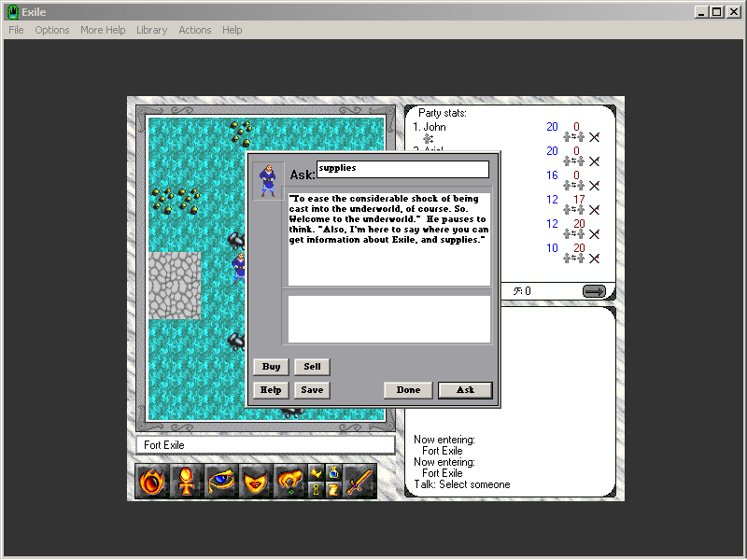Click the X icon for fourth party member
Screen dimensions: 747x560
point(594,211)
